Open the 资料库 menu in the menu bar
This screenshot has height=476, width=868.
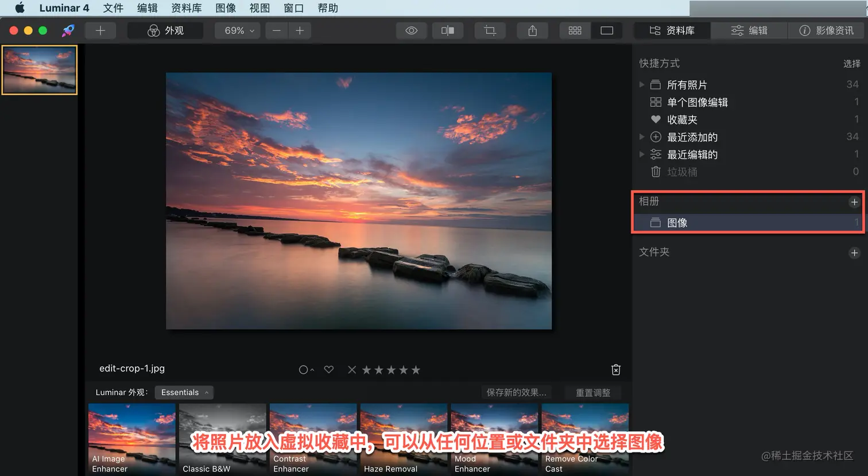click(187, 8)
